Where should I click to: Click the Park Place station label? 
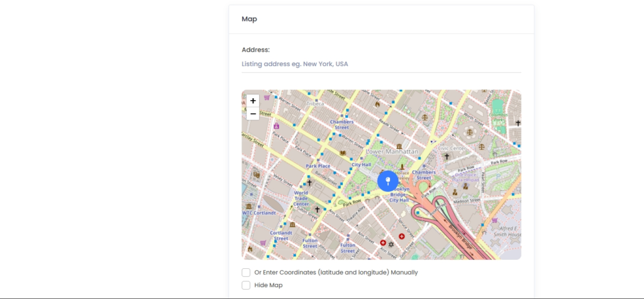pyautogui.click(x=318, y=166)
